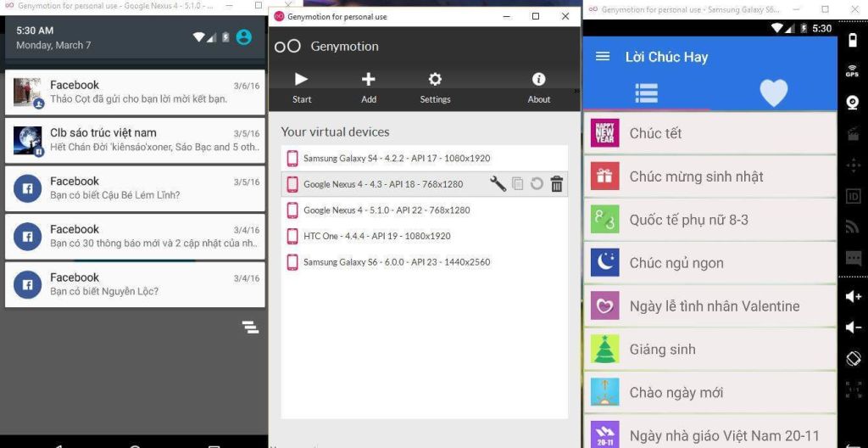Select HTC One - 4.4.4 virtual device
The image size is (868, 448).
pos(425,236)
